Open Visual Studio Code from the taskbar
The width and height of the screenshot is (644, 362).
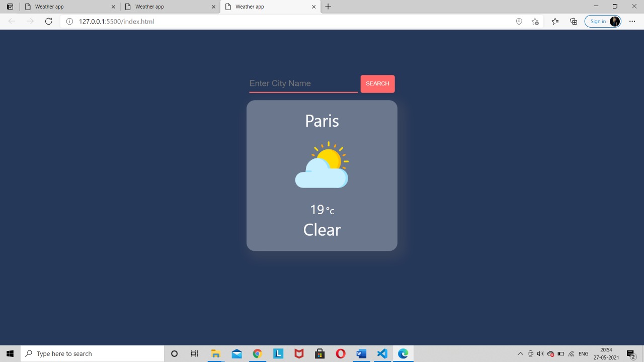coord(382,353)
